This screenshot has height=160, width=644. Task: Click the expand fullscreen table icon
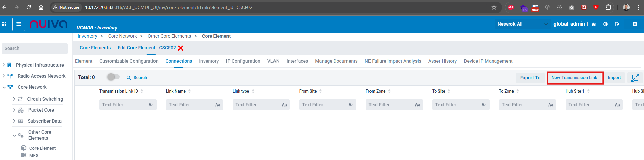(x=635, y=78)
